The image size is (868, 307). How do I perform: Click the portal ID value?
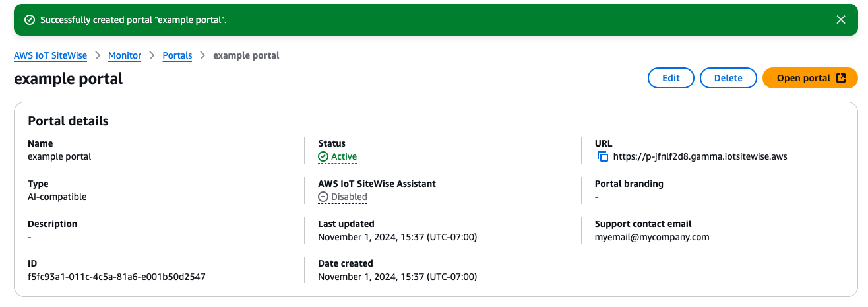coord(117,277)
